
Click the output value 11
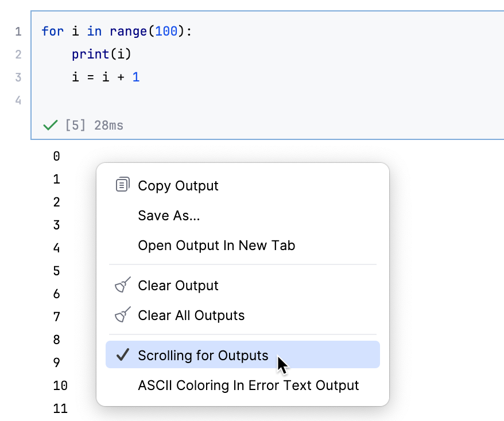coord(60,408)
